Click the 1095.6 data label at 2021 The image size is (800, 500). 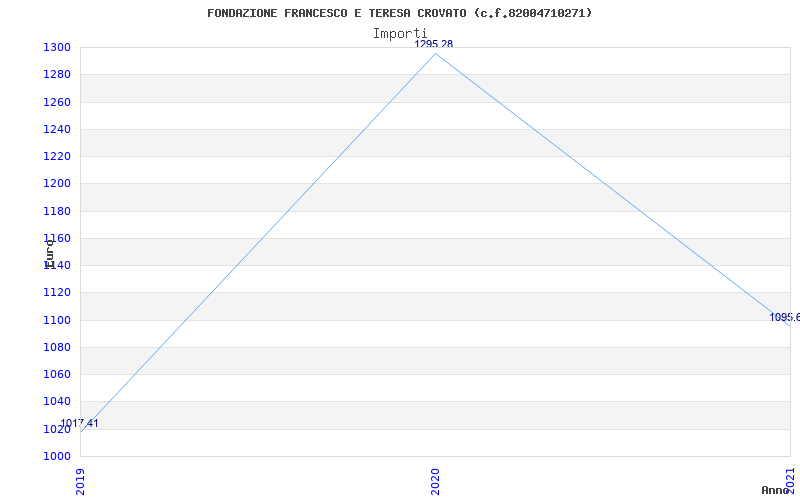pyautogui.click(x=784, y=317)
